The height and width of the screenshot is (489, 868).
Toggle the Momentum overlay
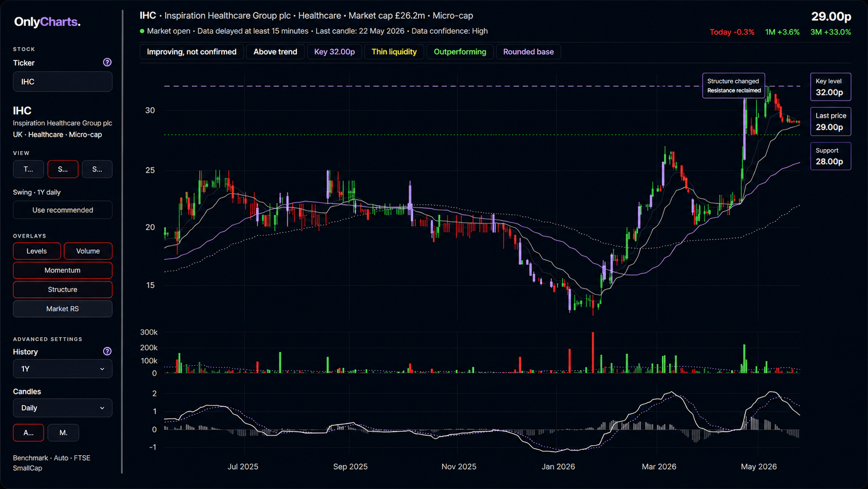tap(63, 270)
